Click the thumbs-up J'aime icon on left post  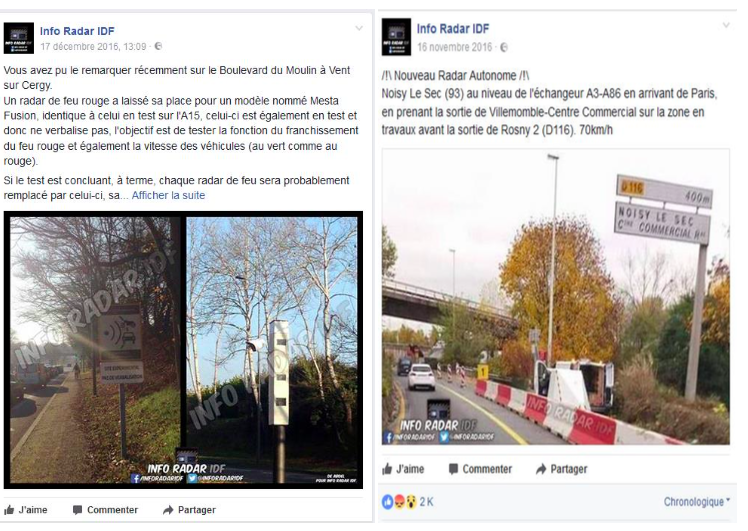[9, 510]
